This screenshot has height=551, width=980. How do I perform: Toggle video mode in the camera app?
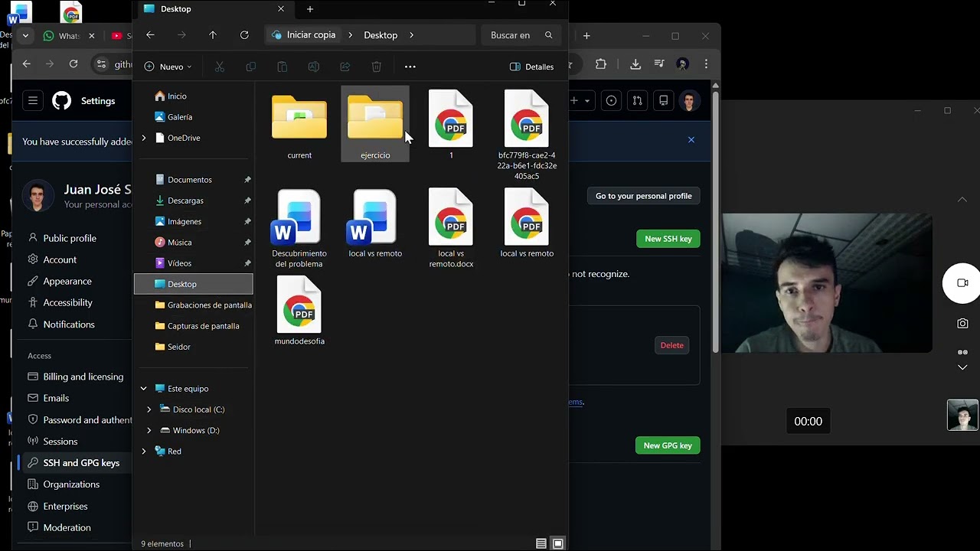tap(962, 283)
